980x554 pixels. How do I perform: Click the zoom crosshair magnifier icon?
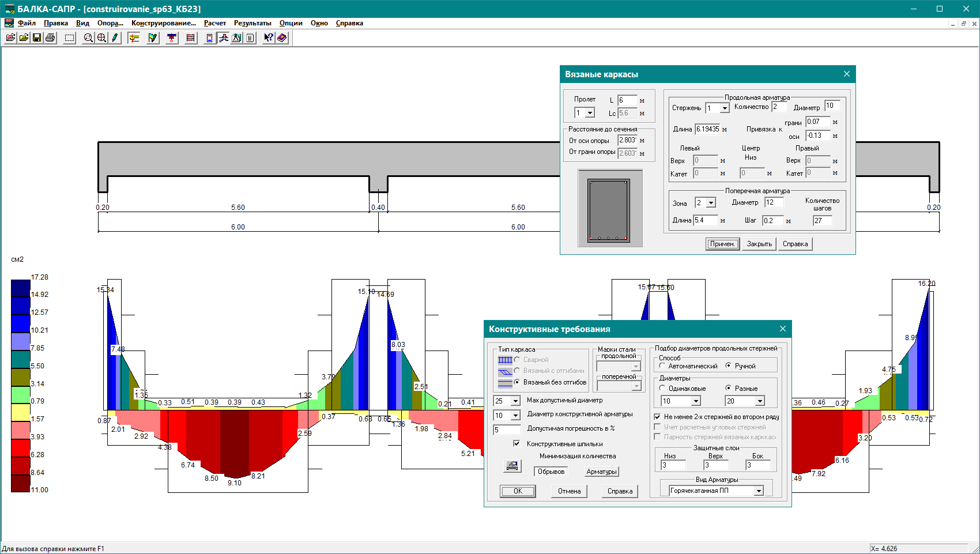102,38
